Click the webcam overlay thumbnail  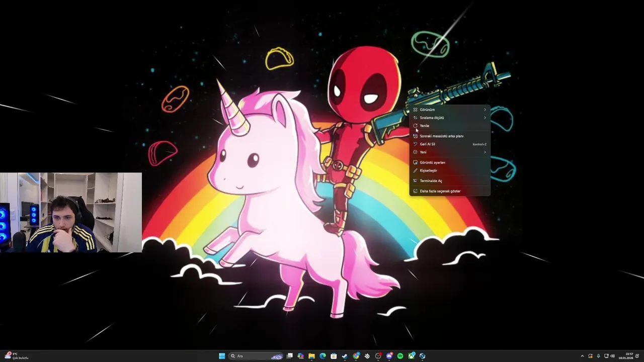pyautogui.click(x=71, y=212)
